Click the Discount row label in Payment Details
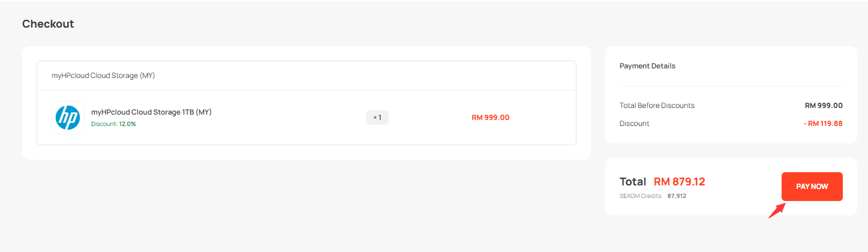 point(634,124)
